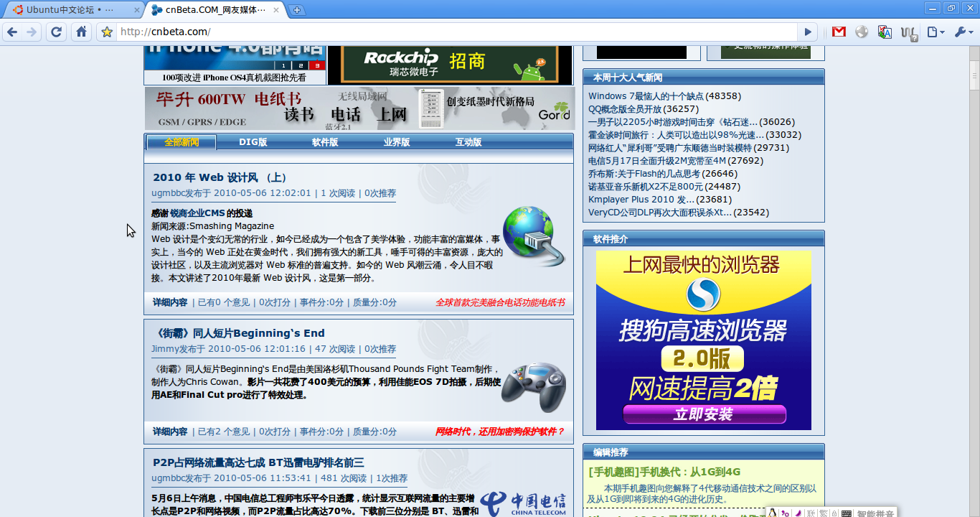Select the cnBeta.COM browser tab

point(215,10)
